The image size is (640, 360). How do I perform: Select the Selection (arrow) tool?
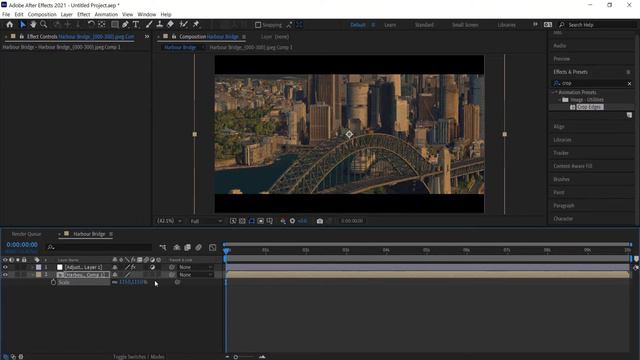(22, 24)
